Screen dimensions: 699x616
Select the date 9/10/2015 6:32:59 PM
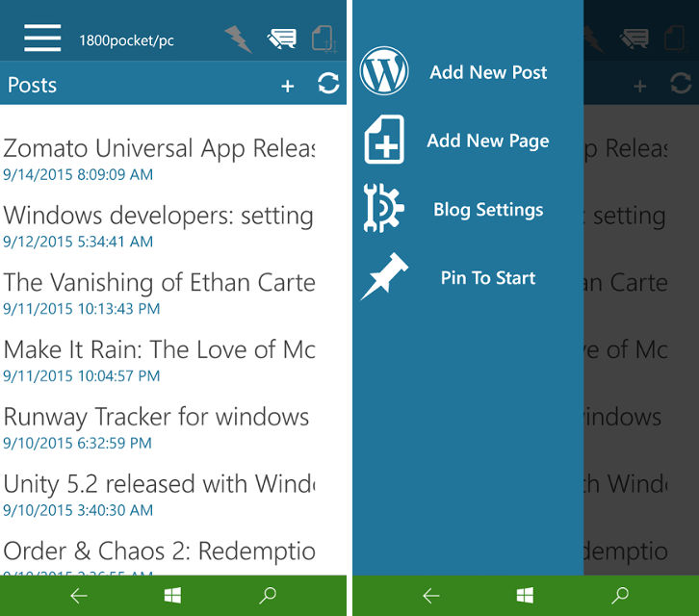click(77, 443)
